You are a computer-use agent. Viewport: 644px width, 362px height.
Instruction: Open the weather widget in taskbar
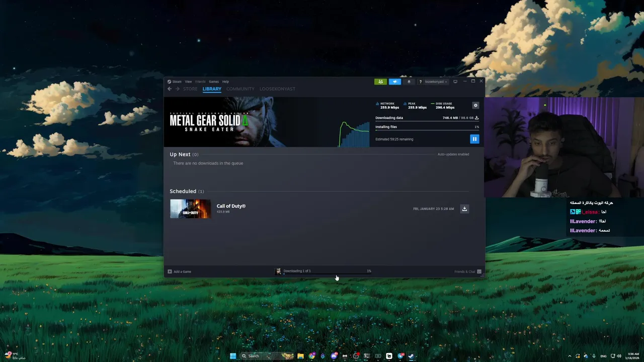click(14, 355)
